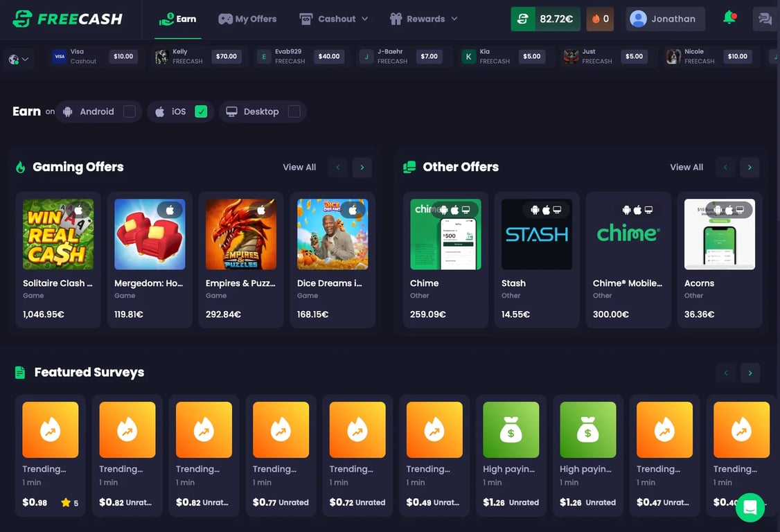The width and height of the screenshot is (780, 532).
Task: Click Kia's avatar in the ticker
Action: coord(468,57)
